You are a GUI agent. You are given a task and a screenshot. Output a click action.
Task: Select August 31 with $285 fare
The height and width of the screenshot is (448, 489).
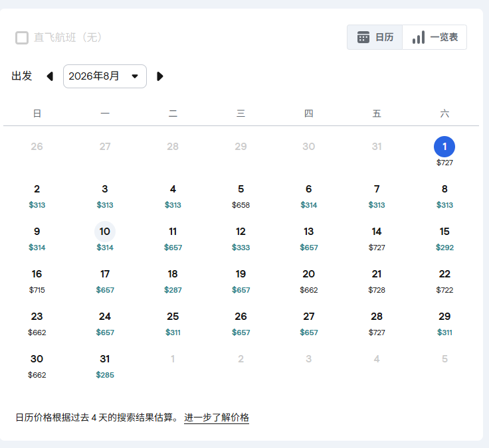point(105,365)
